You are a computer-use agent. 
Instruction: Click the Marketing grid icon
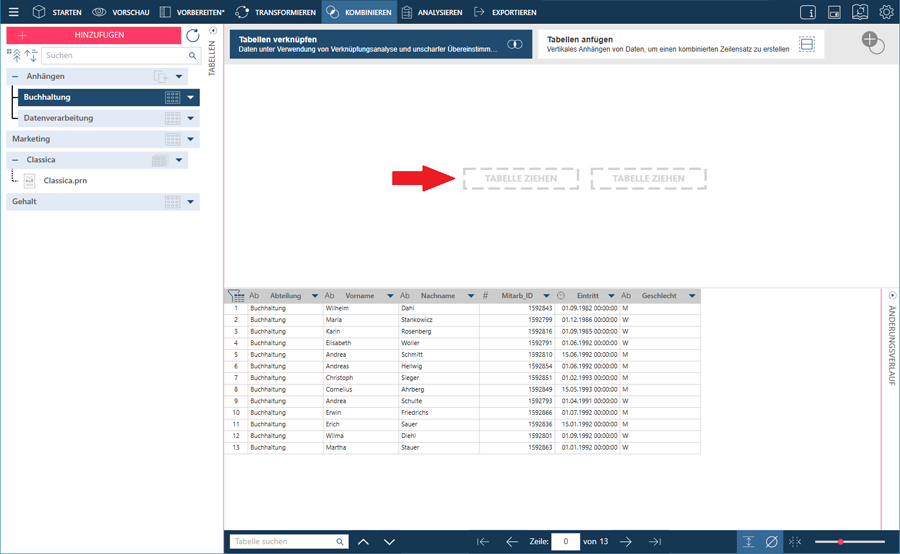172,140
